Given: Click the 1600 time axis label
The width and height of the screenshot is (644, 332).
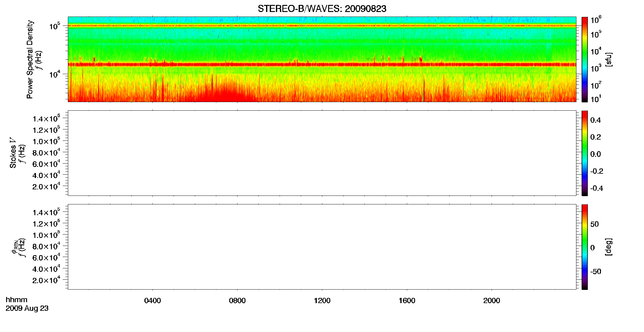Looking at the screenshot, I should (x=407, y=301).
